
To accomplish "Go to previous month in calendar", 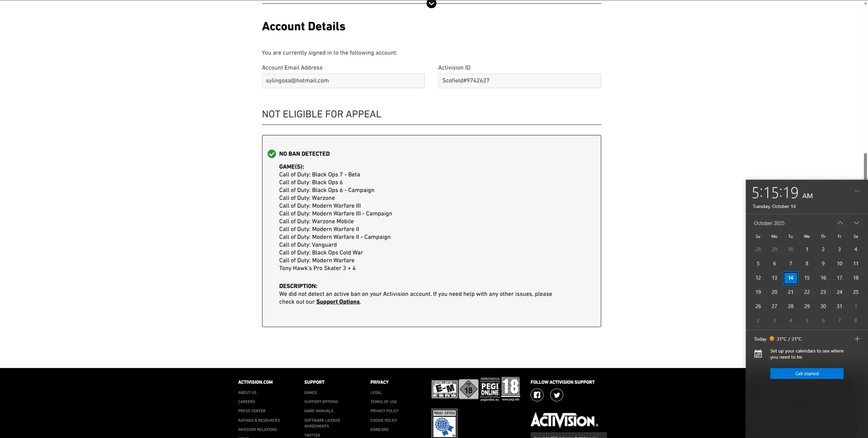I will pos(840,223).
